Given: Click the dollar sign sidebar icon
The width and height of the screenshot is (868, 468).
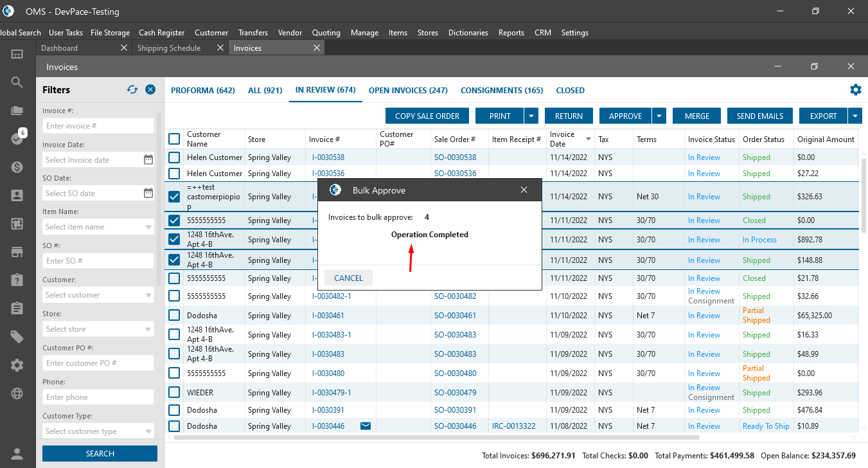Looking at the screenshot, I should click(17, 166).
